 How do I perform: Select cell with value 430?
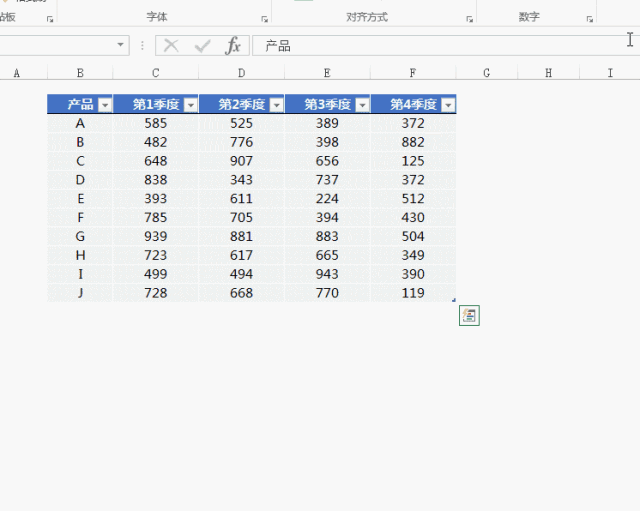413,217
